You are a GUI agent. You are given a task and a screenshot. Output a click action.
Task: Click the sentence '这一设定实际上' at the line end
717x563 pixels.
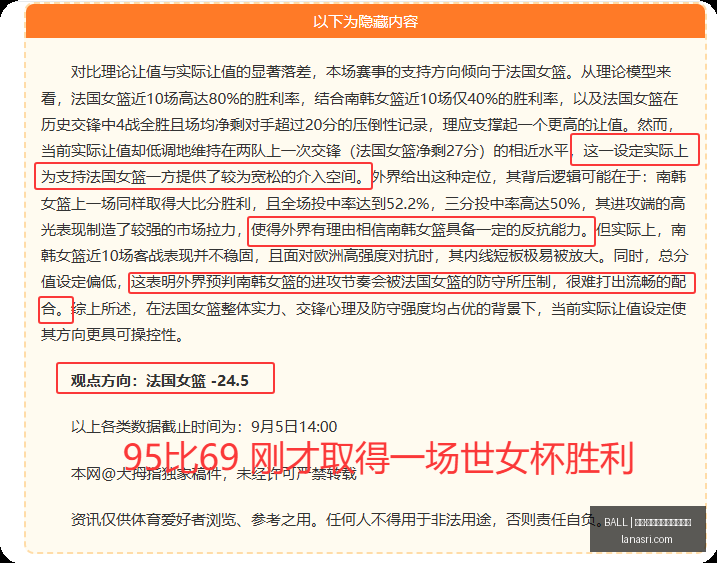tap(635, 150)
